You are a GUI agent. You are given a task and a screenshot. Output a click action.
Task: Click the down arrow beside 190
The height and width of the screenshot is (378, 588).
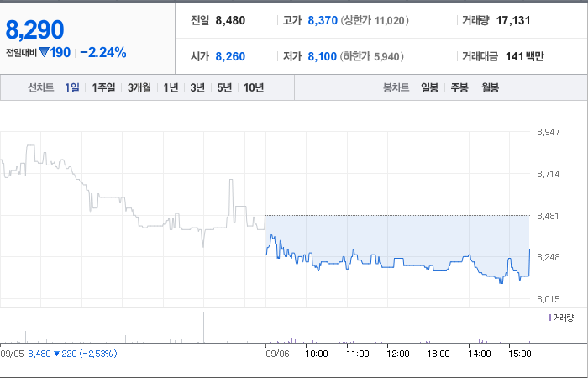click(44, 52)
